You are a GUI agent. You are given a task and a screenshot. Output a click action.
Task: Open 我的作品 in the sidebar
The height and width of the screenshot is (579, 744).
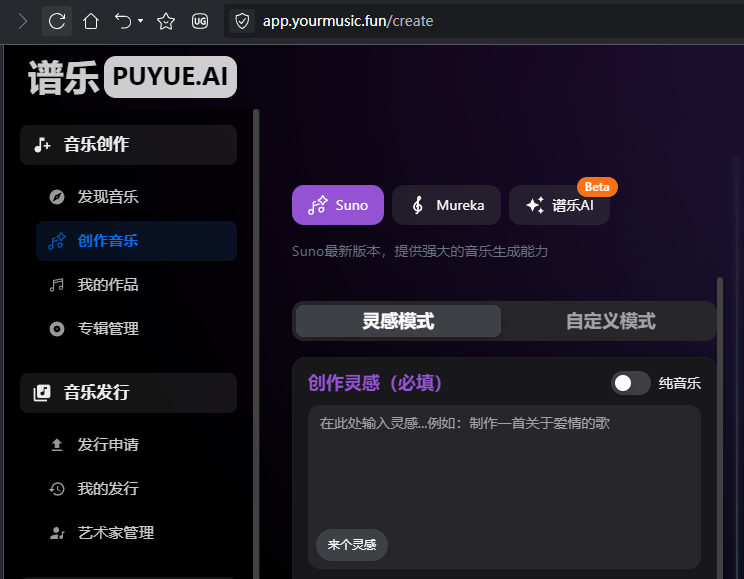pos(136,285)
